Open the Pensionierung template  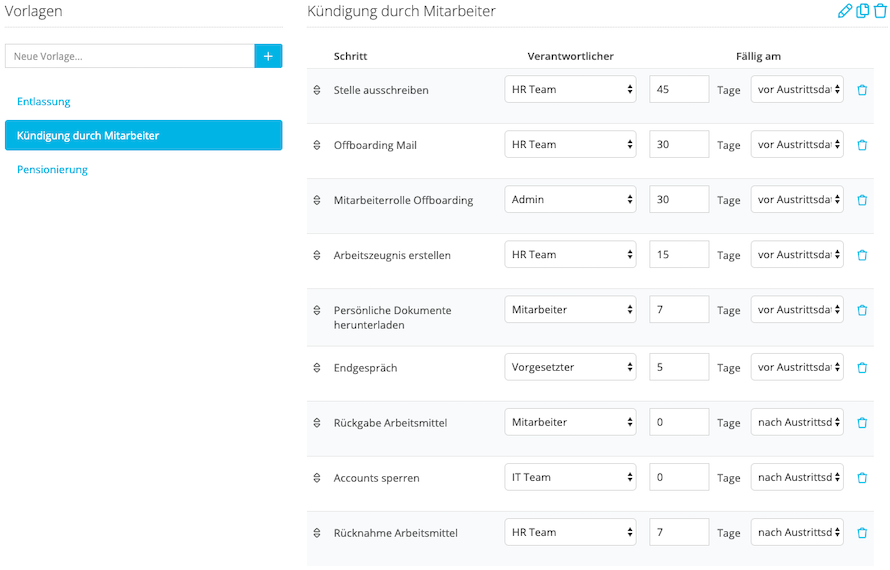(x=52, y=170)
